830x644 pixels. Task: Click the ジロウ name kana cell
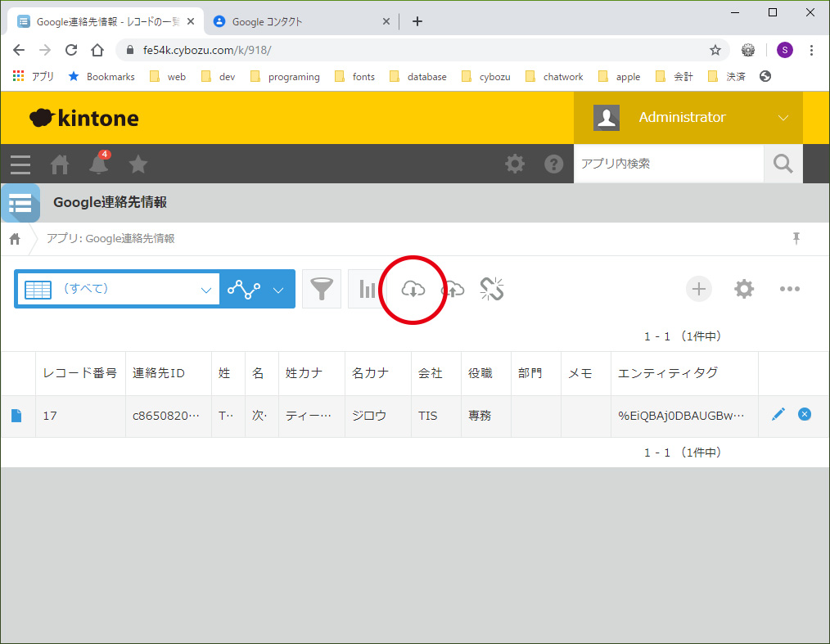pyautogui.click(x=377, y=416)
